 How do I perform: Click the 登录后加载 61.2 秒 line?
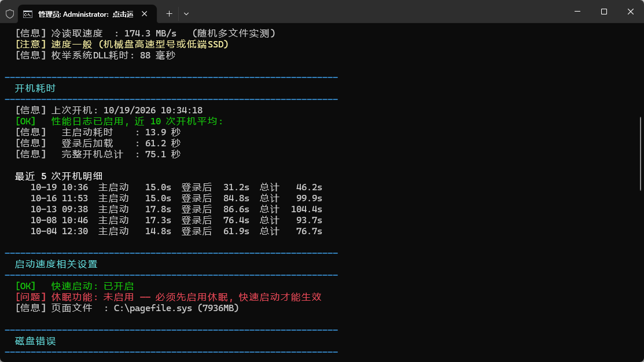pyautogui.click(x=98, y=143)
